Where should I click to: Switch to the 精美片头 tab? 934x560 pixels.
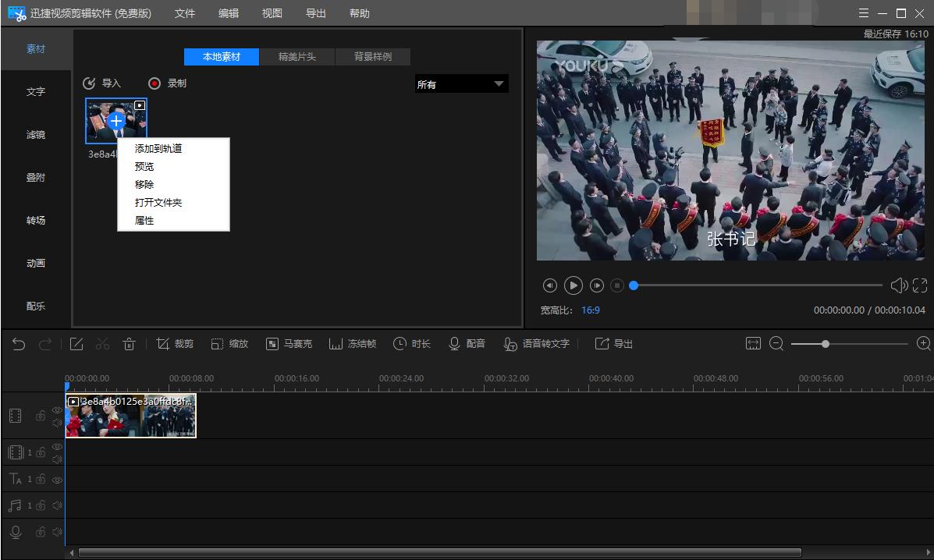coord(297,57)
